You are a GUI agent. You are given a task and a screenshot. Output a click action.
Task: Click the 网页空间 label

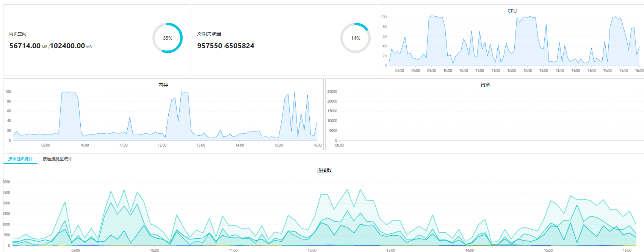(18, 34)
